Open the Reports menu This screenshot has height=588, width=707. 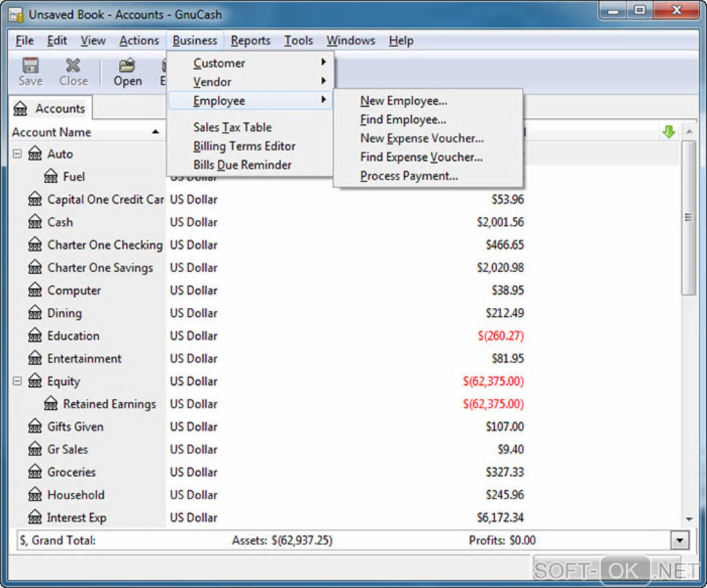coord(250,41)
